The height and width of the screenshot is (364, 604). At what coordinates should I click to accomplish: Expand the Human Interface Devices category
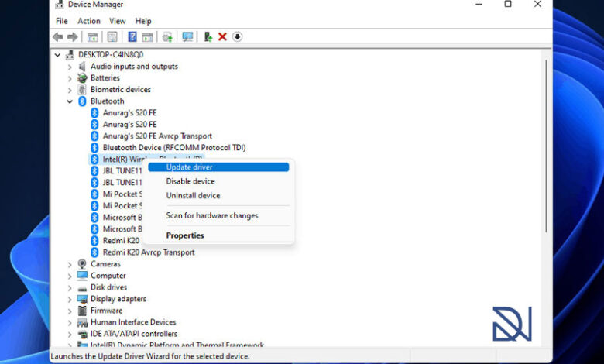(x=70, y=323)
